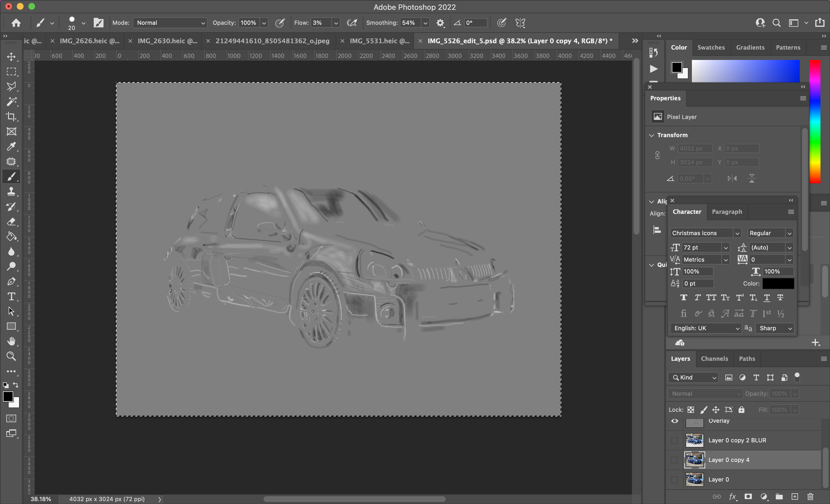Show the Layer 0 copy 4 layer

coord(674,460)
